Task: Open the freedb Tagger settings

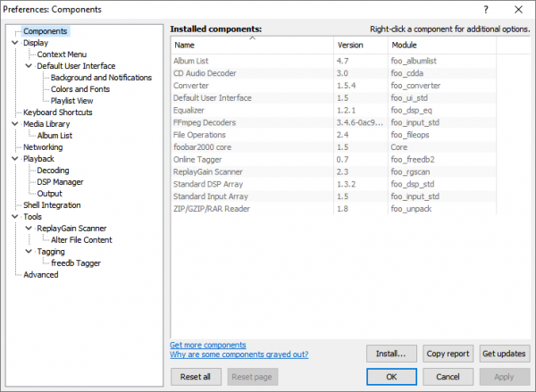Action: click(x=76, y=263)
